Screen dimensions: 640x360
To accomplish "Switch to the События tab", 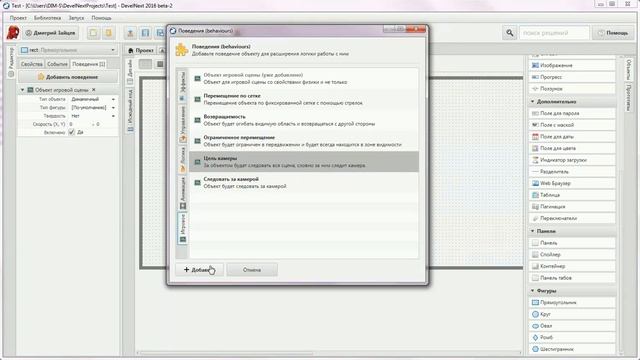I will pos(57,64).
